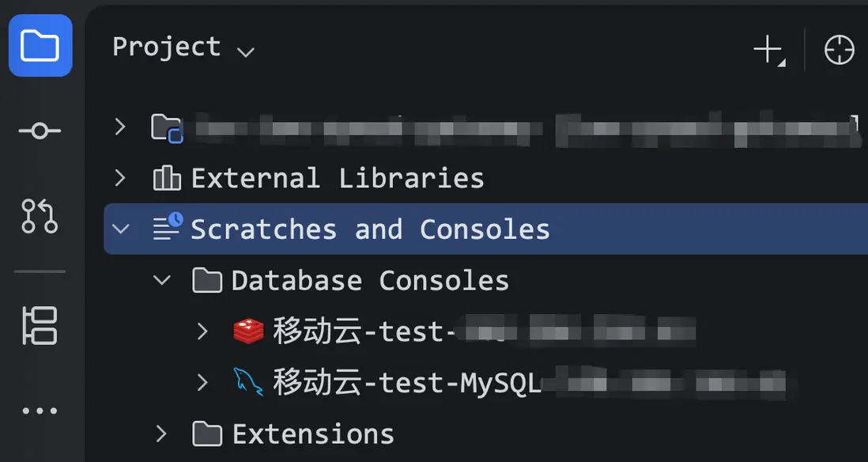Select the blurred project root folder
The image size is (868, 462).
click(x=506, y=128)
